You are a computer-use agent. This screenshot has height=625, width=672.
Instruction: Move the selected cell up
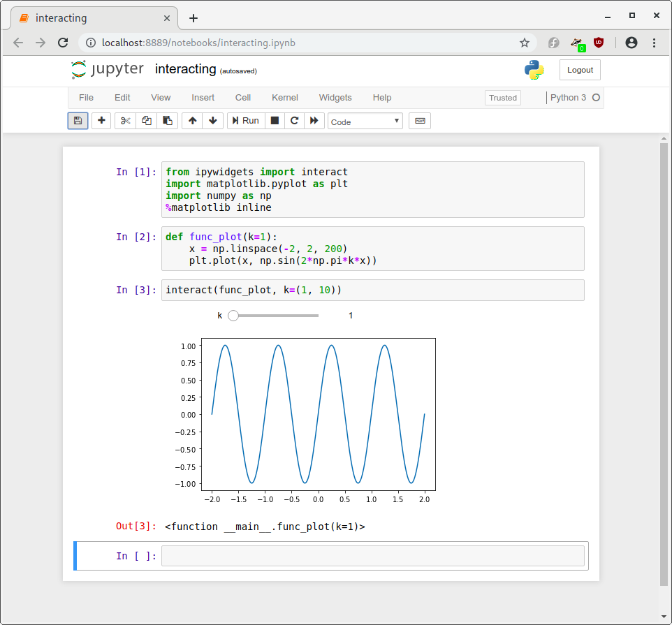[x=192, y=120]
